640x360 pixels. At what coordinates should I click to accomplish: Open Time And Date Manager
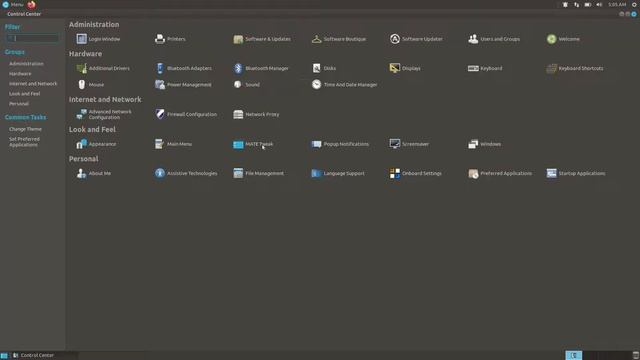pyautogui.click(x=344, y=84)
